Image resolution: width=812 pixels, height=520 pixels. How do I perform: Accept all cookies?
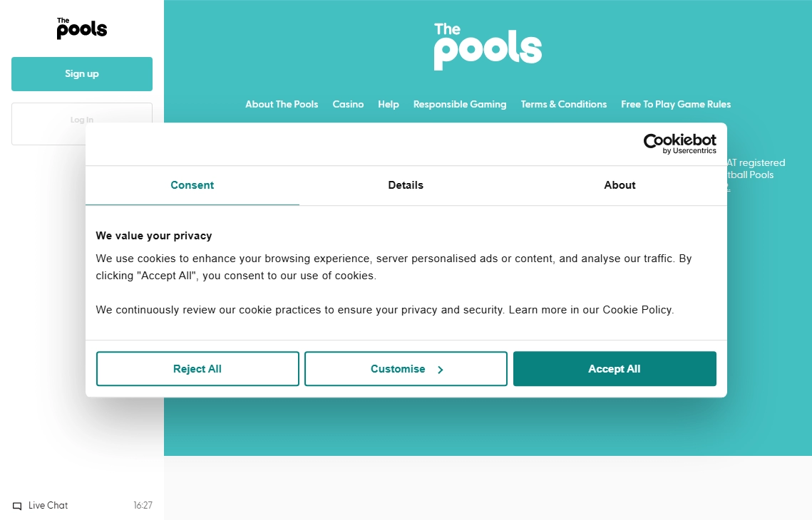point(615,369)
